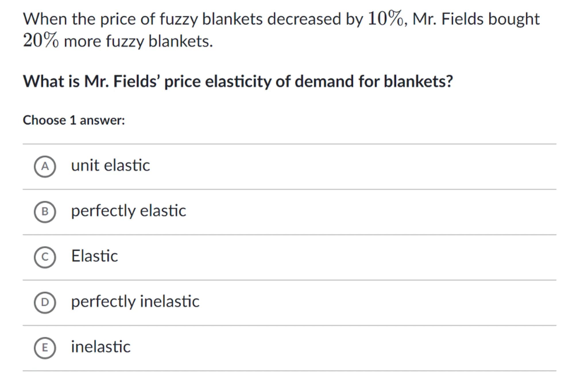The width and height of the screenshot is (588, 389).
Task: Pick the 'inelastic' answer label
Action: pyautogui.click(x=100, y=347)
